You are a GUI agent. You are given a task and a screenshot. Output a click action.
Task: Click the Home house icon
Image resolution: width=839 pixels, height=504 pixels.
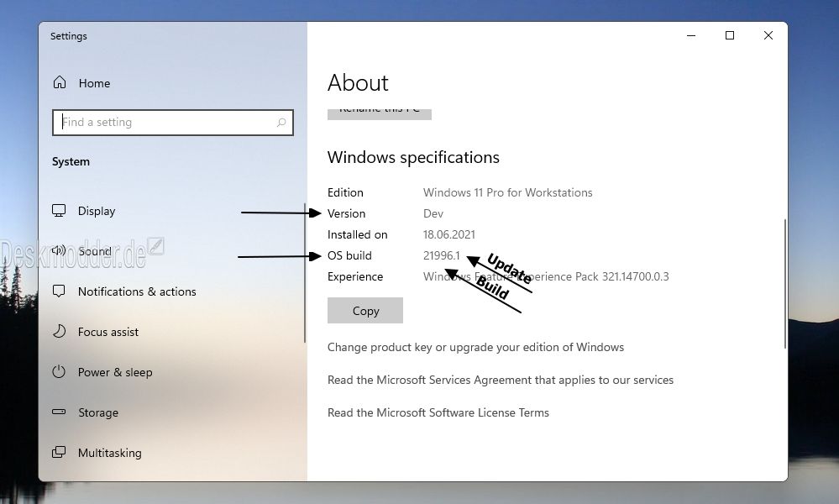[x=60, y=82]
